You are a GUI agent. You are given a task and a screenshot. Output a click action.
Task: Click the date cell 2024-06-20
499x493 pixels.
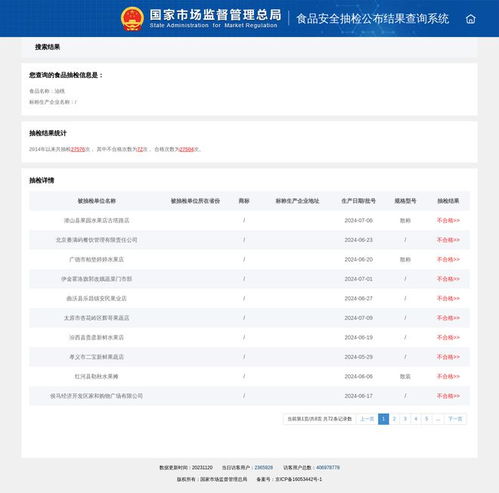358,259
